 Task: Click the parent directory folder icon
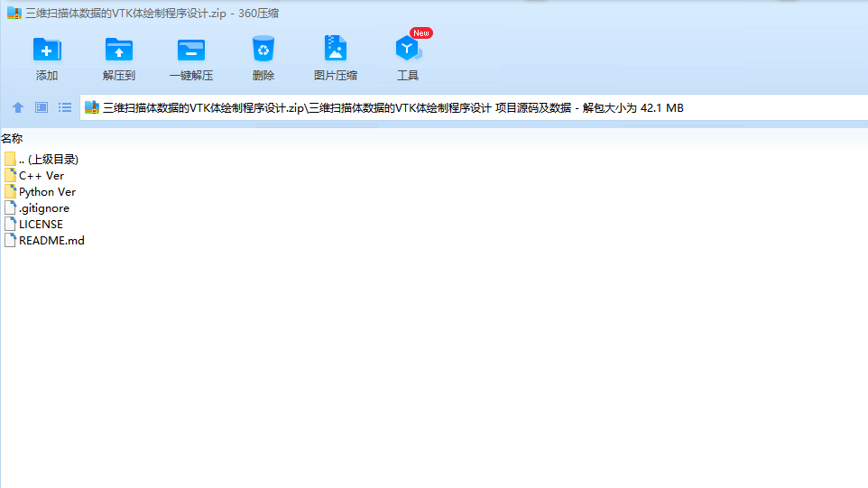point(10,160)
